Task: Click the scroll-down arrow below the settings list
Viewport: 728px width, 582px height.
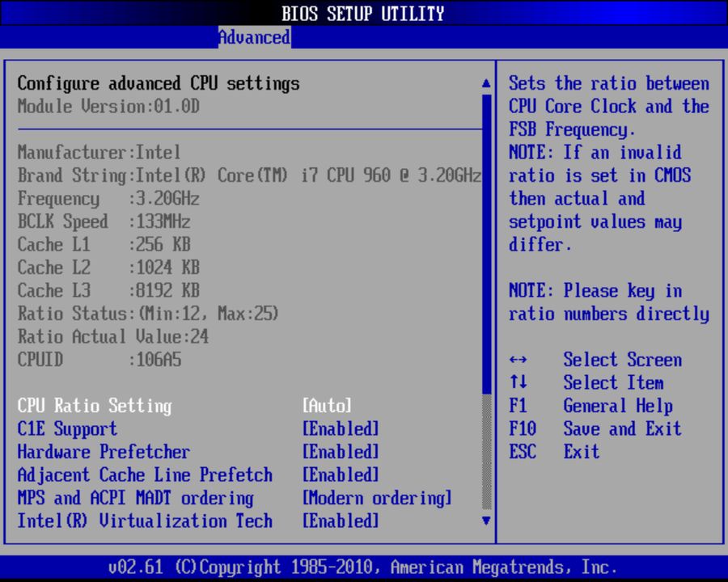Action: click(486, 521)
